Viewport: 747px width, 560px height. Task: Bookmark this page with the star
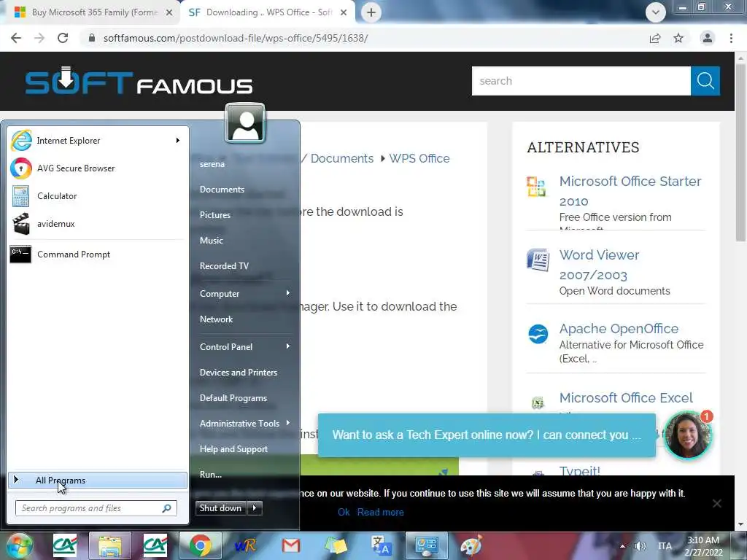pyautogui.click(x=678, y=38)
